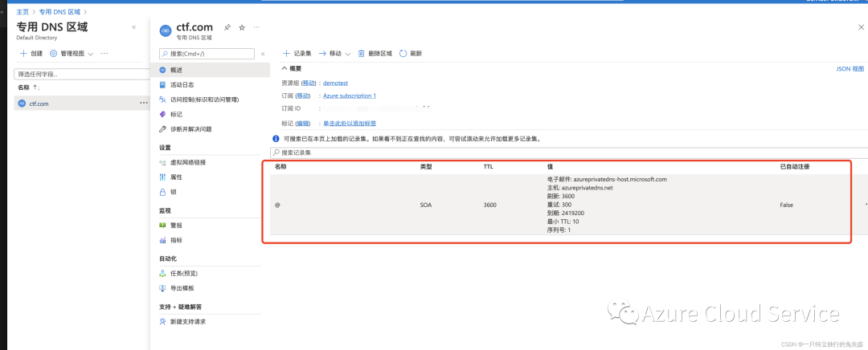Image resolution: width=868 pixels, height=350 pixels.
Task: Open row menu for ctf.com zone
Action: point(144,103)
